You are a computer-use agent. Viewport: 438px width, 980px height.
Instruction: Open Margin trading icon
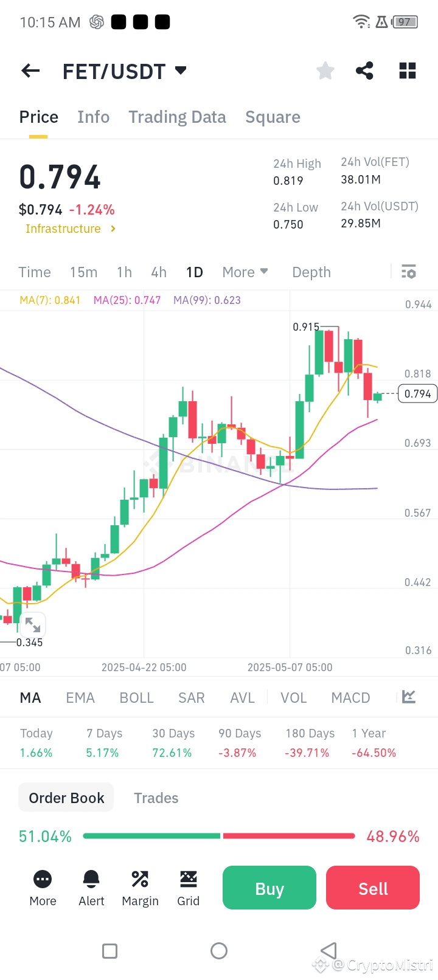coord(140,888)
